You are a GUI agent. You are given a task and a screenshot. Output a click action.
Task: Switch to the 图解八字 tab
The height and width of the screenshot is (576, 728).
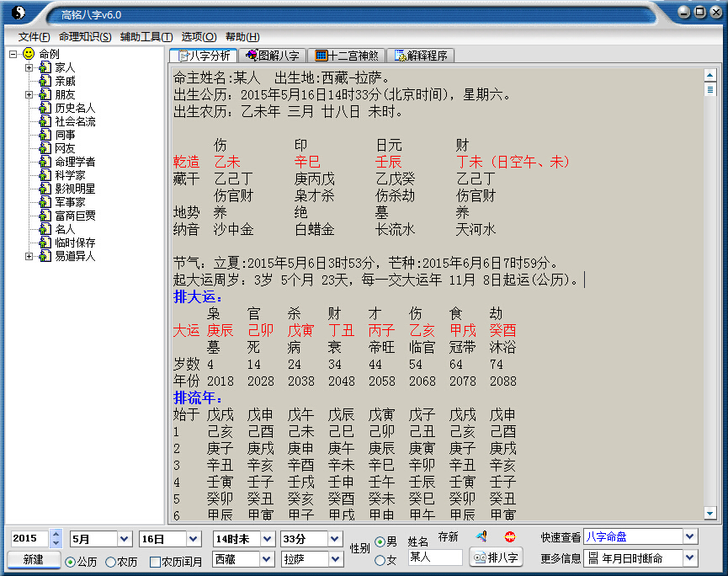point(273,56)
